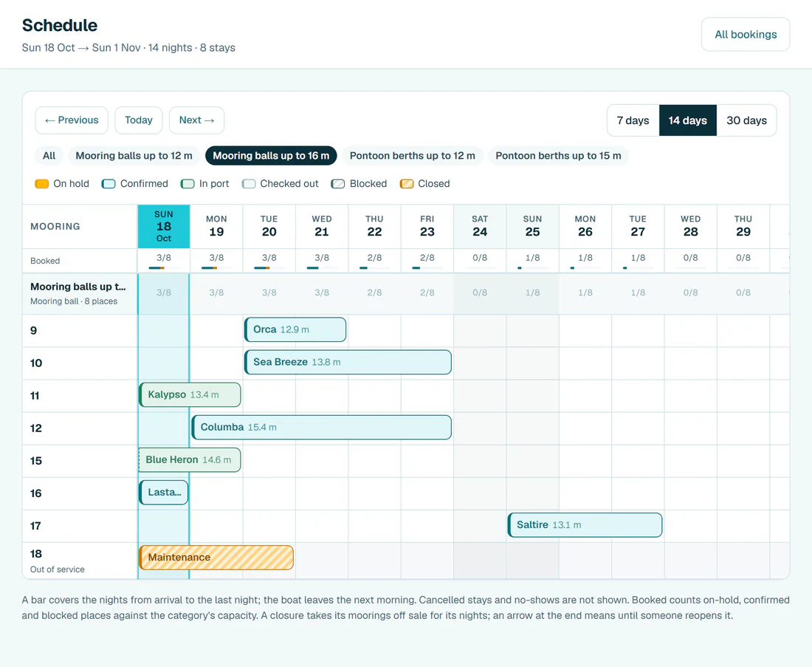This screenshot has height=667, width=812.
Task: Open the truncated Lasta... booking on mooring 16
Action: coord(164,493)
